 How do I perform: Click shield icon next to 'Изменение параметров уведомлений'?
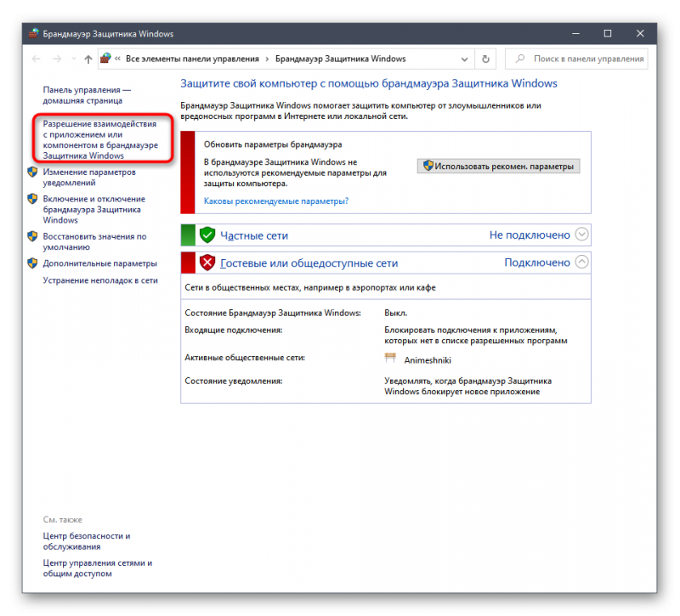[32, 172]
